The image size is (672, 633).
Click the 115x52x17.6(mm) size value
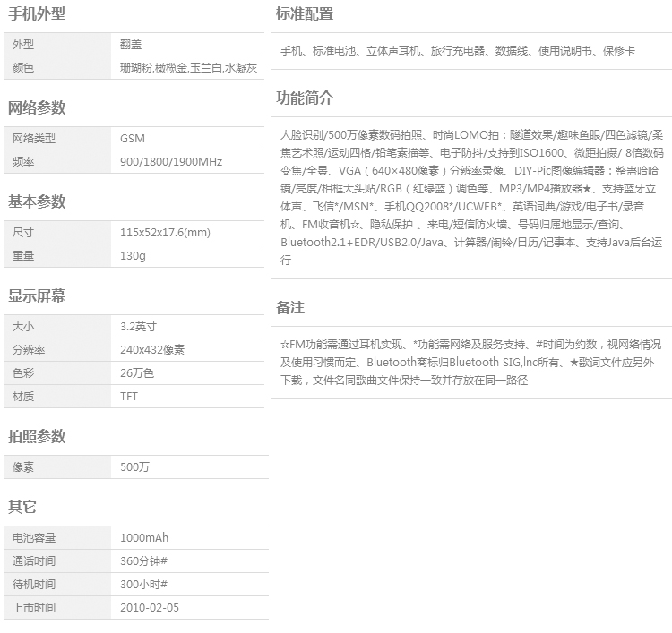[165, 233]
